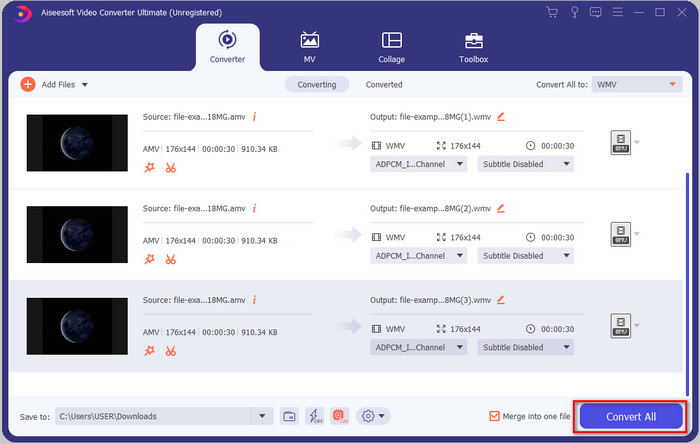This screenshot has width=700, height=444.
Task: Open Subtitle Disabled dropdown for third file
Action: pos(525,347)
